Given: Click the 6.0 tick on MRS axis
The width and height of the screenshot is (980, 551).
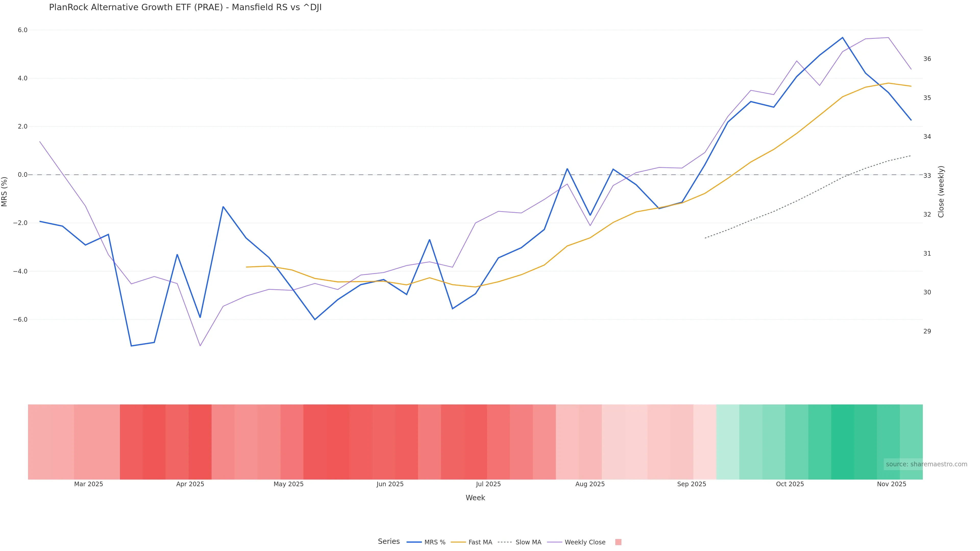Looking at the screenshot, I should click(22, 30).
